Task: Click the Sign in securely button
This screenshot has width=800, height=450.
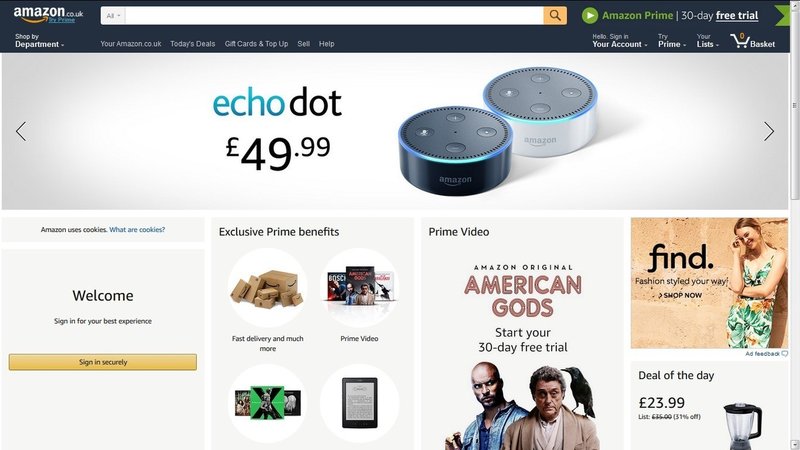Action: click(103, 362)
